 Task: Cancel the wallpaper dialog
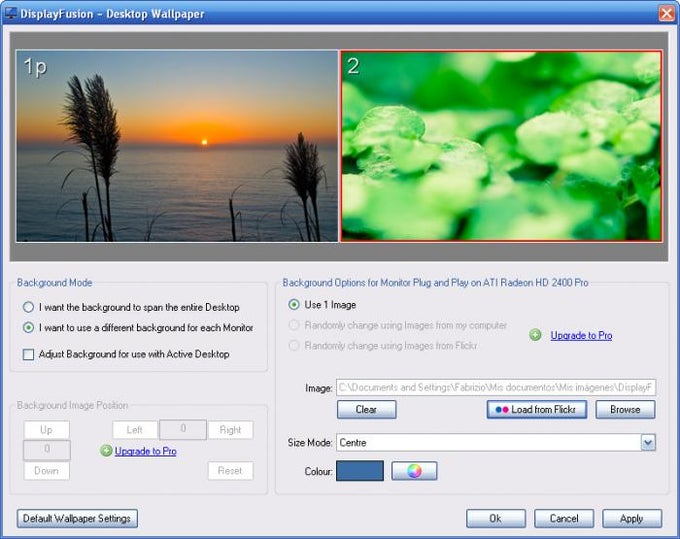564,519
